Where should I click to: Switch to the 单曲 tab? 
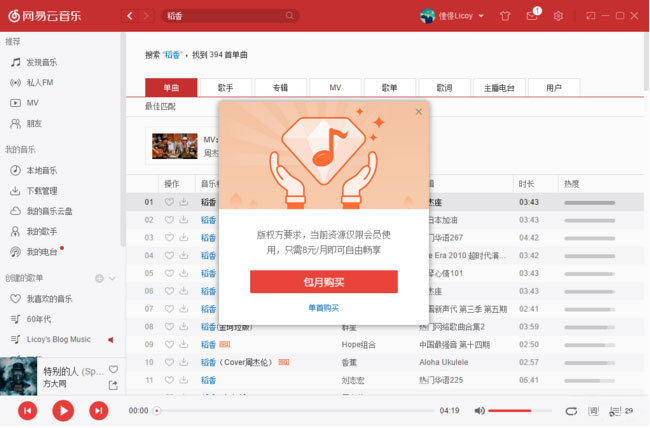(x=171, y=88)
